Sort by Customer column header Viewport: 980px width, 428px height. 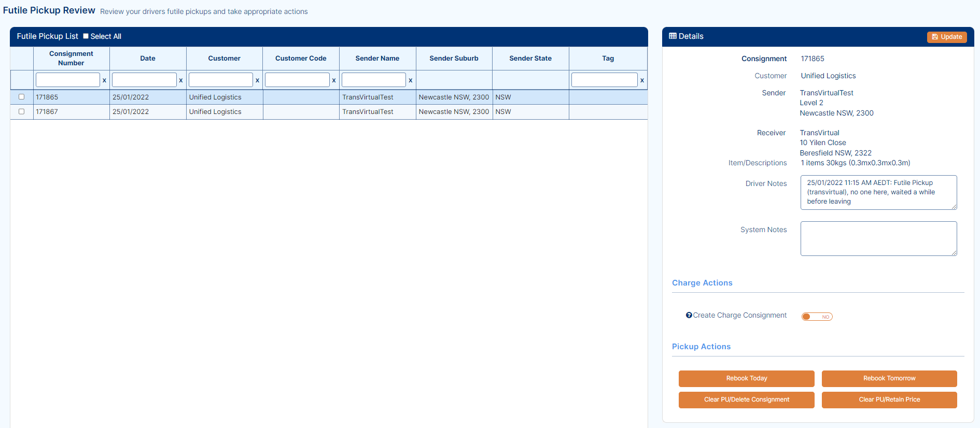(224, 58)
